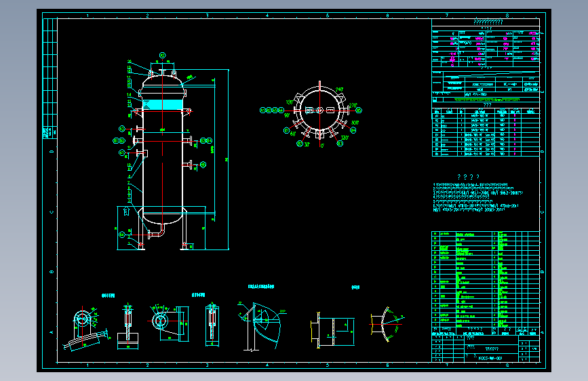Click the 0° angle label
This screenshot has width=588, height=381.
click(x=321, y=146)
